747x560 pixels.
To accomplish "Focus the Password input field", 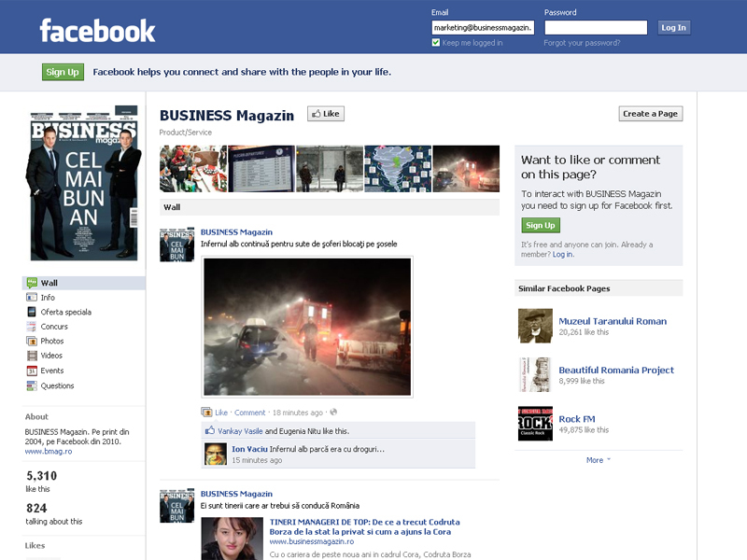I will (x=596, y=28).
